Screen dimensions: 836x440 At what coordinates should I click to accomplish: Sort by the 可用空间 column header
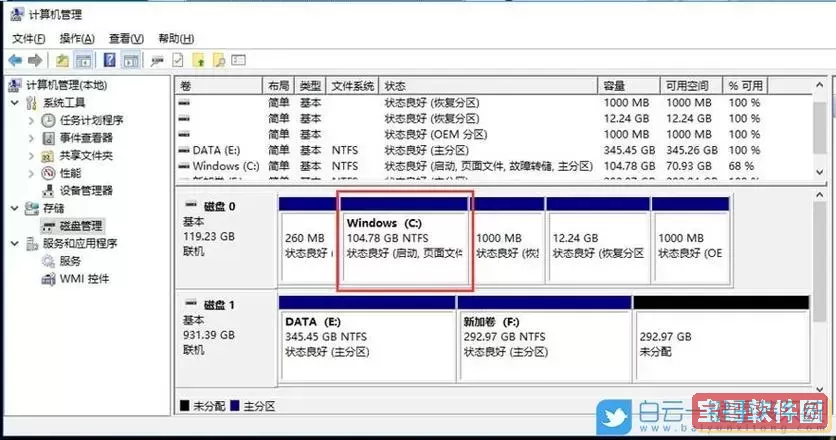click(692, 86)
